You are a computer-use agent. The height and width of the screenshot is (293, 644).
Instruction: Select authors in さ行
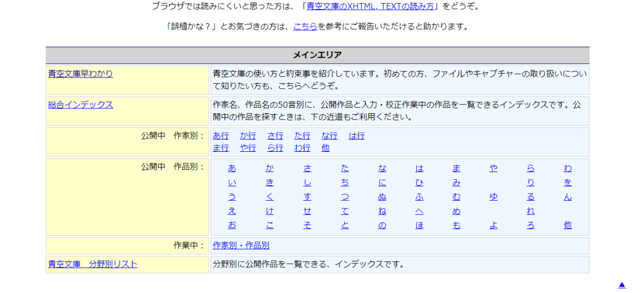[x=275, y=136]
